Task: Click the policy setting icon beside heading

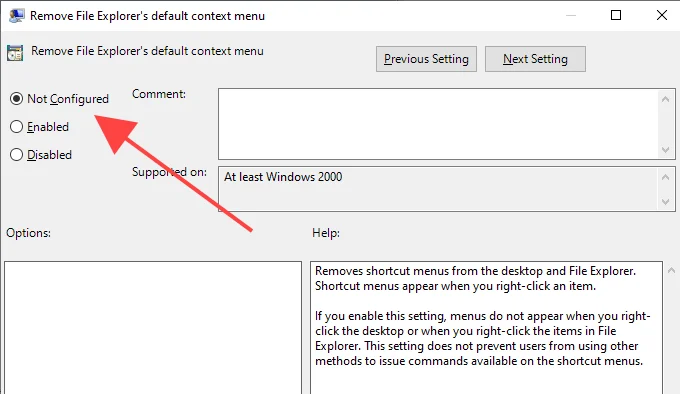Action: 15,53
